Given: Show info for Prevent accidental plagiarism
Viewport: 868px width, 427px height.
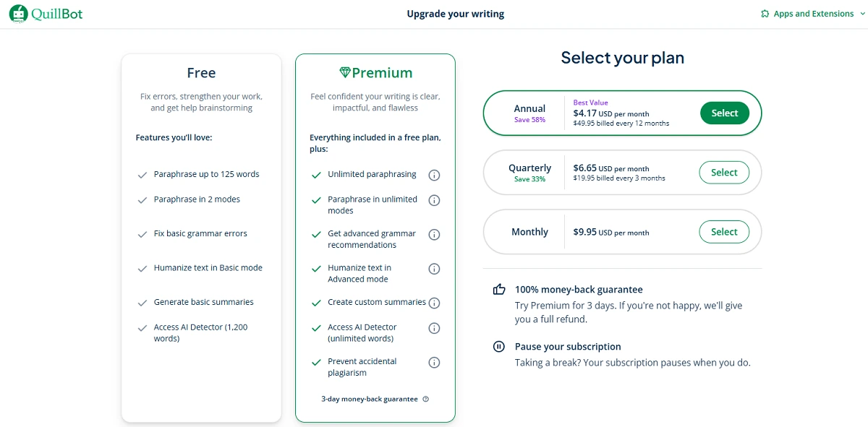Looking at the screenshot, I should click(434, 362).
